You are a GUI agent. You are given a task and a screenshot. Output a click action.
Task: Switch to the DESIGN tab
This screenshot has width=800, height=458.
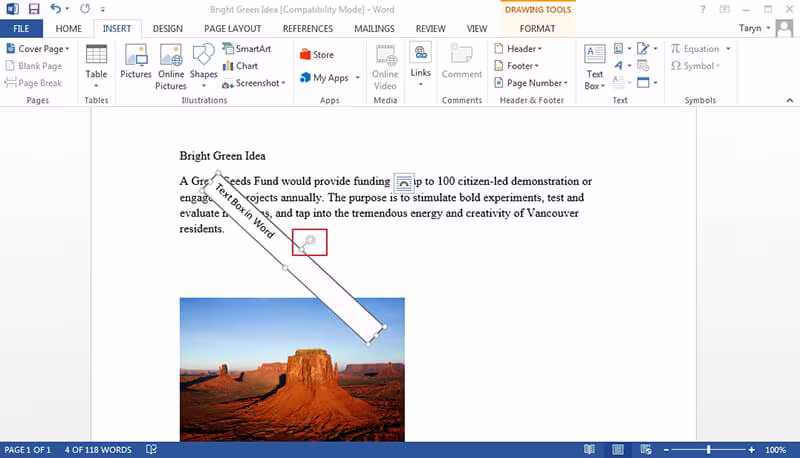167,29
